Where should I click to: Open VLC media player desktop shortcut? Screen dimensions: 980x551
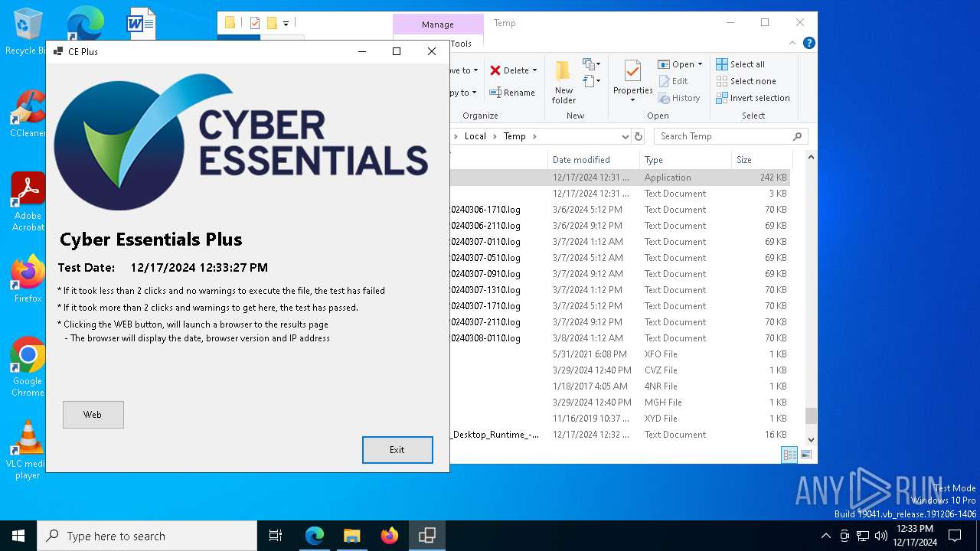[x=28, y=449]
